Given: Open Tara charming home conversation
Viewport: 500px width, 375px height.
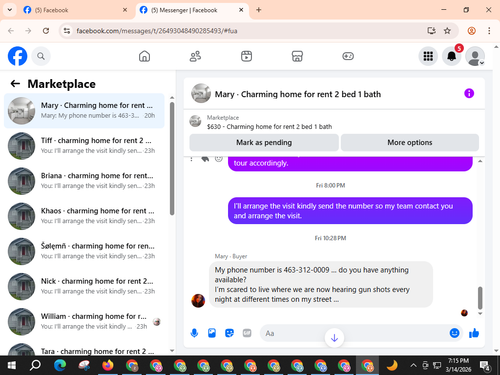Looking at the screenshot, I should pos(84,349).
